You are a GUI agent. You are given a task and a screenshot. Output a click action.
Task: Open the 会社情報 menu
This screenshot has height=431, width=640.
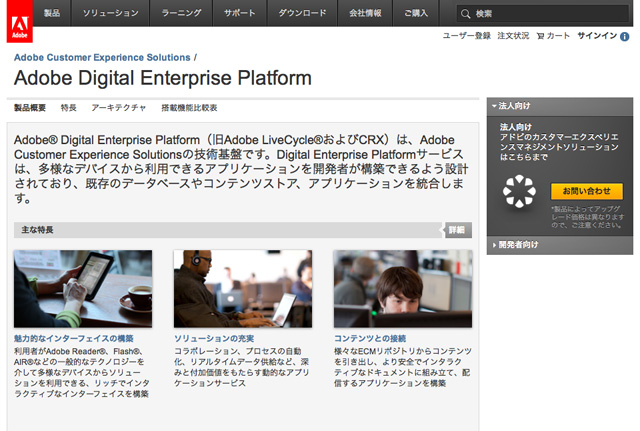point(365,13)
